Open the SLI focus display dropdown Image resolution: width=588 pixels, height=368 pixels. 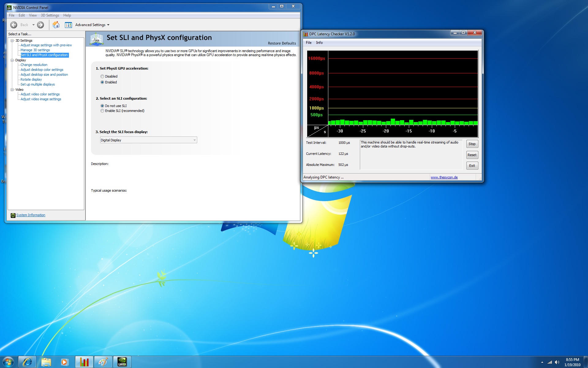click(149, 140)
